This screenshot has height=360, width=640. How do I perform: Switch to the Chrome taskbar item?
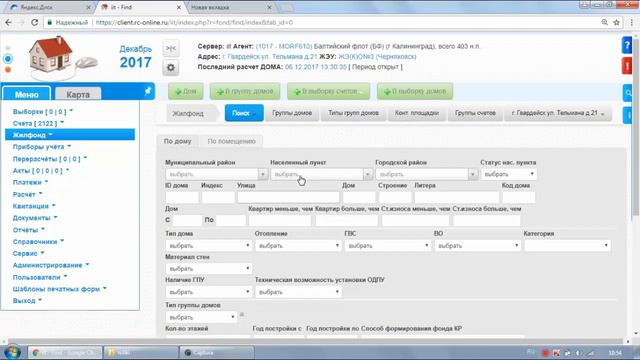[64, 352]
